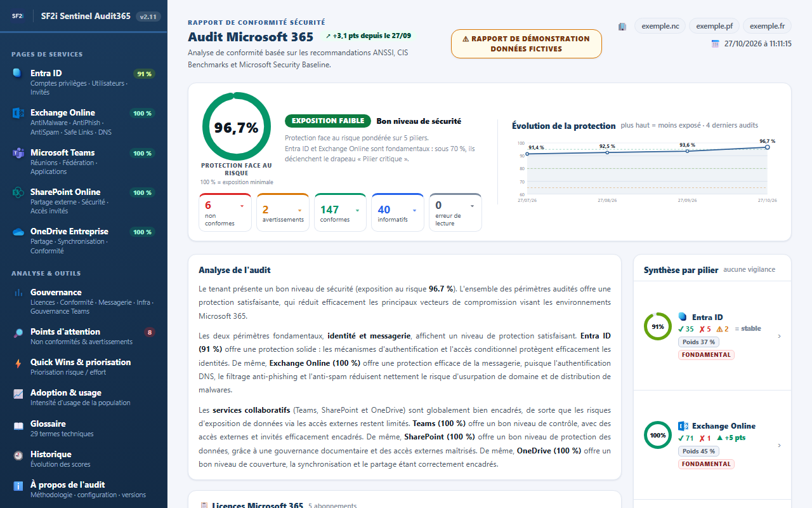Select the exemple.fr domain chip

(767, 26)
